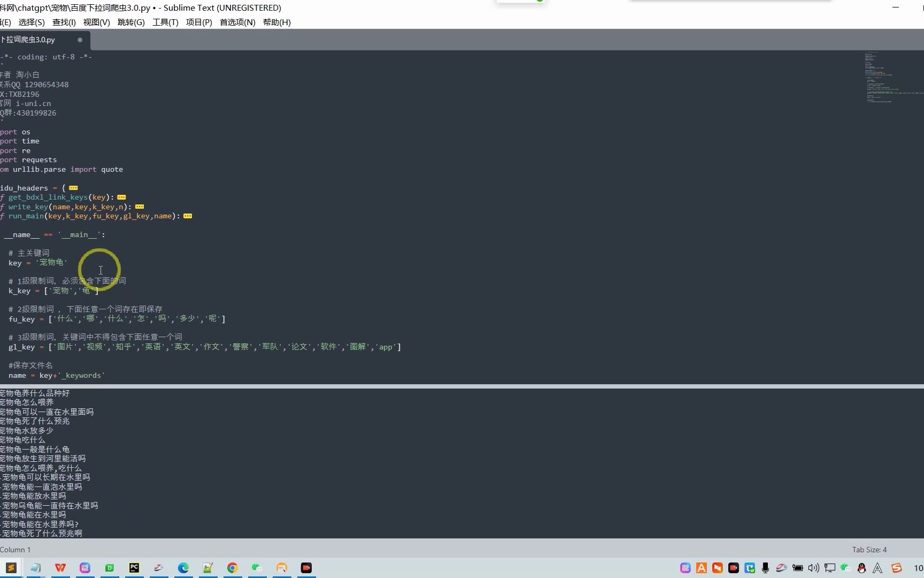
Task: Open the 选择(S) menu
Action: [32, 22]
